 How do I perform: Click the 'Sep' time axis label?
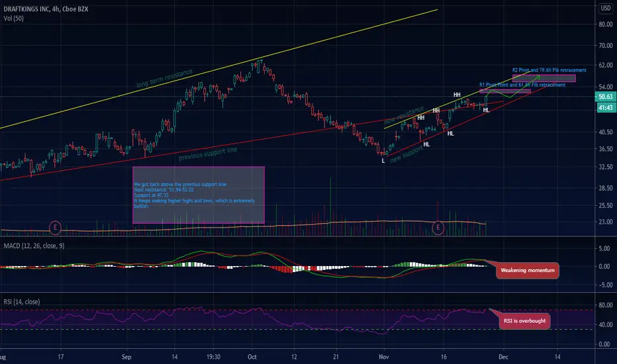[126, 357]
